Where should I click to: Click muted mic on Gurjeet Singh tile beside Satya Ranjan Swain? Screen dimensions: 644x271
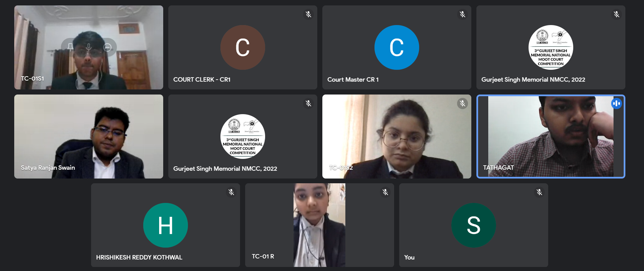pyautogui.click(x=308, y=103)
